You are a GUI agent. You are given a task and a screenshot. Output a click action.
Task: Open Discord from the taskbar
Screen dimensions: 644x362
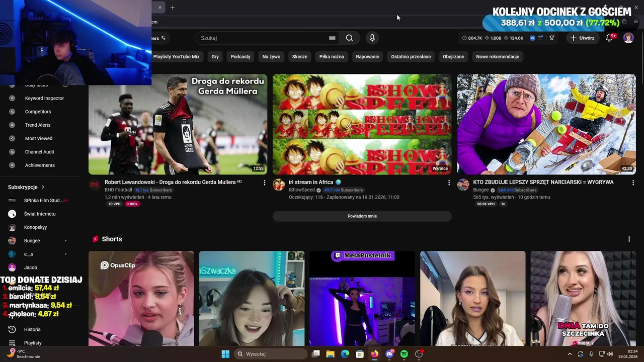pyautogui.click(x=389, y=354)
